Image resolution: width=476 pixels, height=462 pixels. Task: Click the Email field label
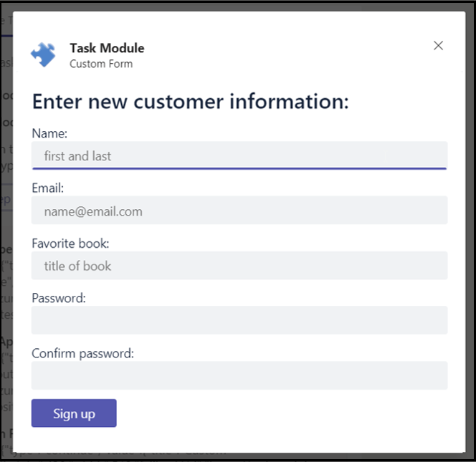pos(47,188)
